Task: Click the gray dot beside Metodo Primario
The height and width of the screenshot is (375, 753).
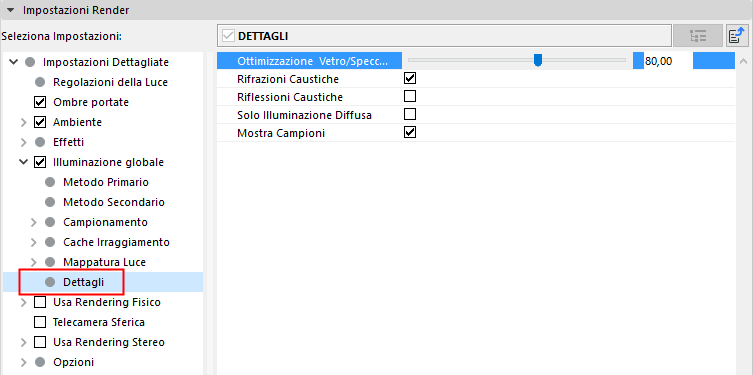Action: click(50, 182)
